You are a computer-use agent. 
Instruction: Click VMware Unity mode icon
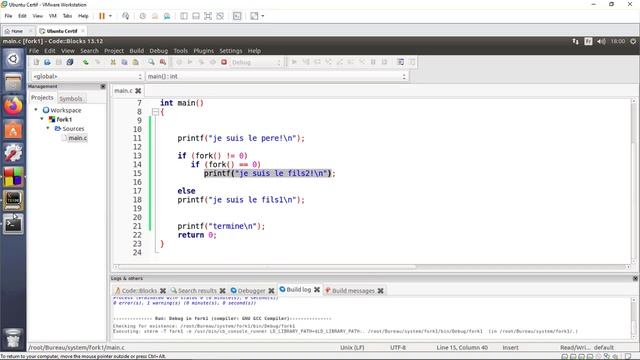[x=220, y=16]
